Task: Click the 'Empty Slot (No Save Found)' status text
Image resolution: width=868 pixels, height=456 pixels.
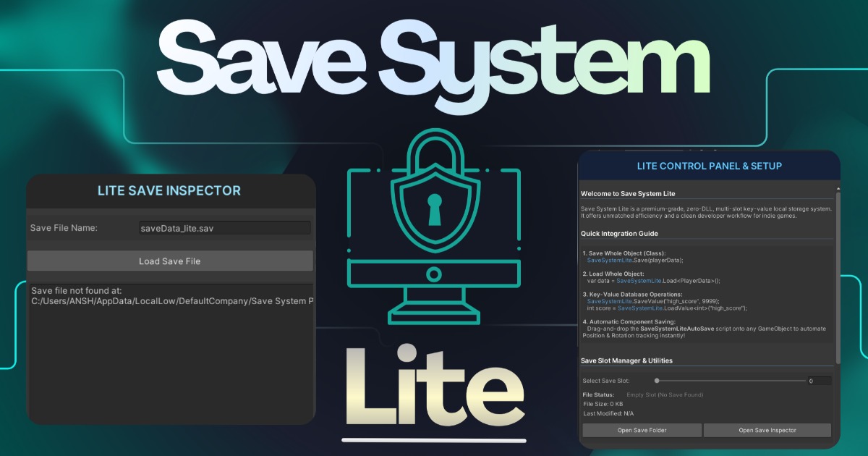Action: pyautogui.click(x=665, y=394)
